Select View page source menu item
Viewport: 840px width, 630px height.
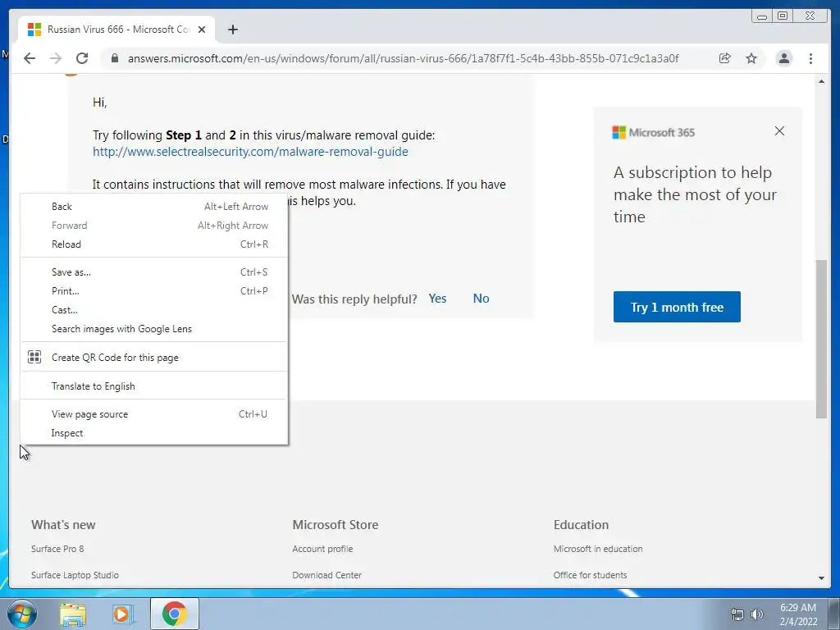point(154,414)
